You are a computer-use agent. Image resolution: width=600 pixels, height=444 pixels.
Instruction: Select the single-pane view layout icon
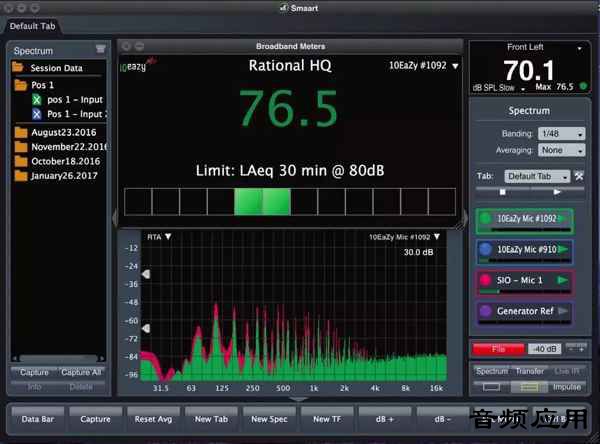point(491,387)
